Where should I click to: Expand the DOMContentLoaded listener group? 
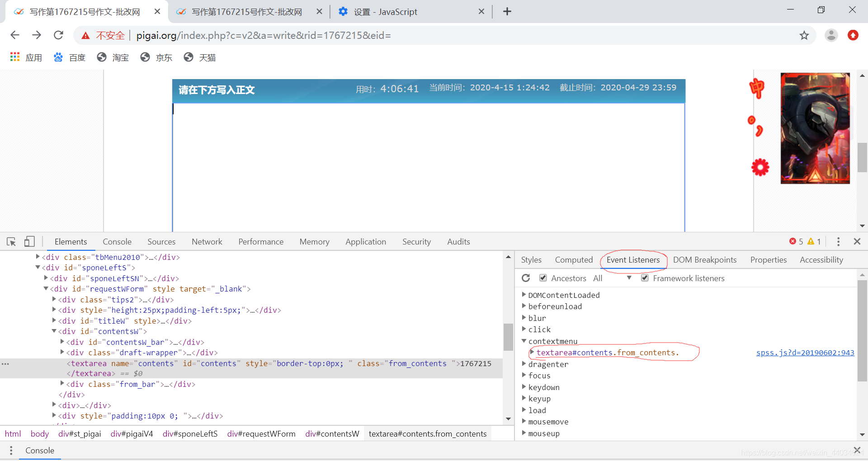524,295
